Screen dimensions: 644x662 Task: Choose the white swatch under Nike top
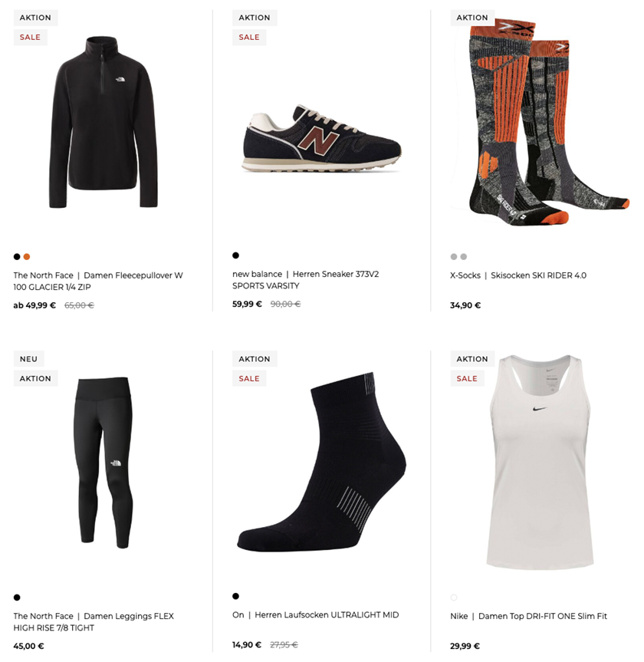[454, 598]
